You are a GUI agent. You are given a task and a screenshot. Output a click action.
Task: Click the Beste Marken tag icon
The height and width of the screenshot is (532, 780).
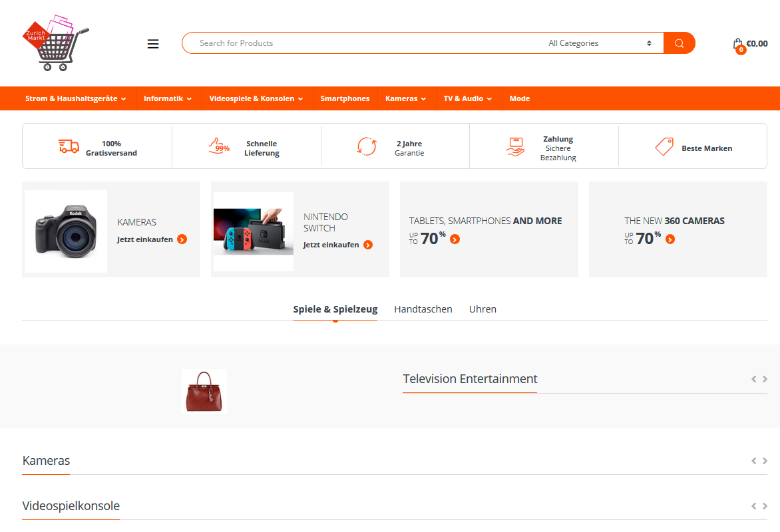[664, 147]
